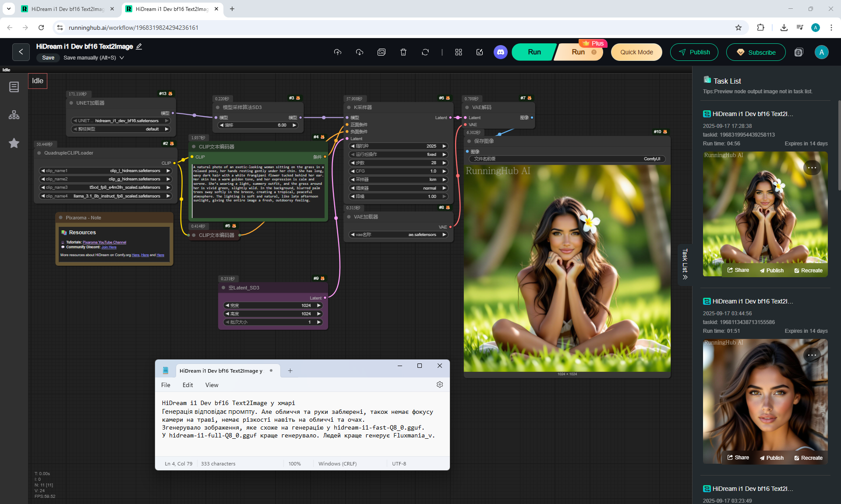Toggle the K采样器 node collapse dot

point(349,107)
